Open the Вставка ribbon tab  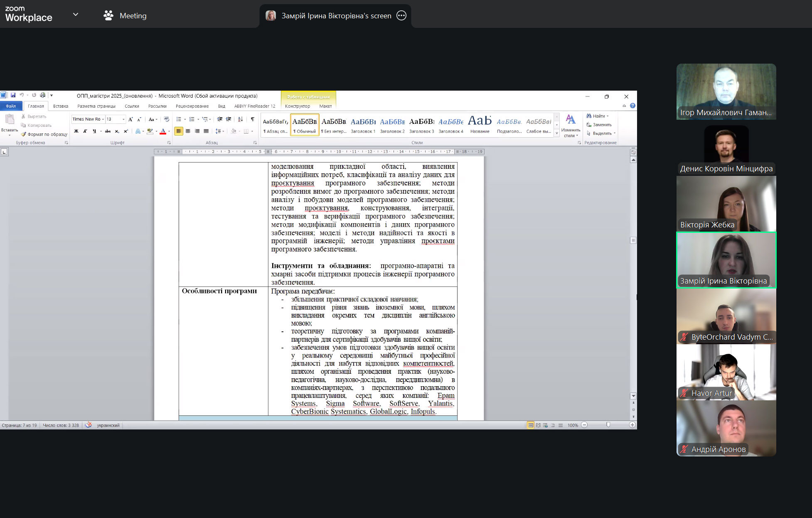tap(61, 106)
